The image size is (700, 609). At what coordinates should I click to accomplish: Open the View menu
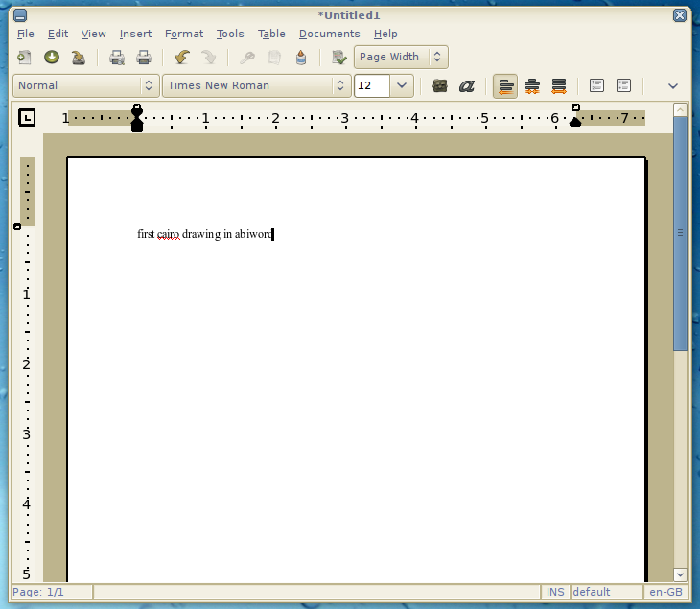pos(93,34)
